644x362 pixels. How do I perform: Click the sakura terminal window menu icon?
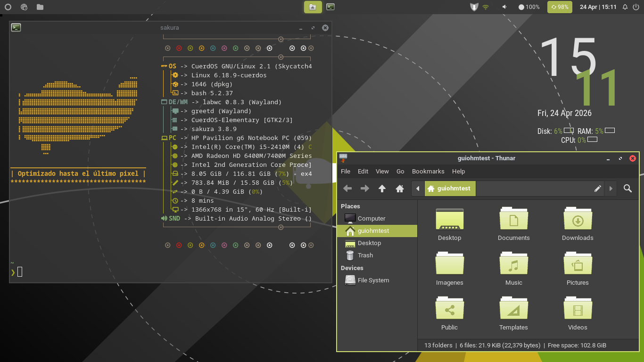click(x=16, y=27)
